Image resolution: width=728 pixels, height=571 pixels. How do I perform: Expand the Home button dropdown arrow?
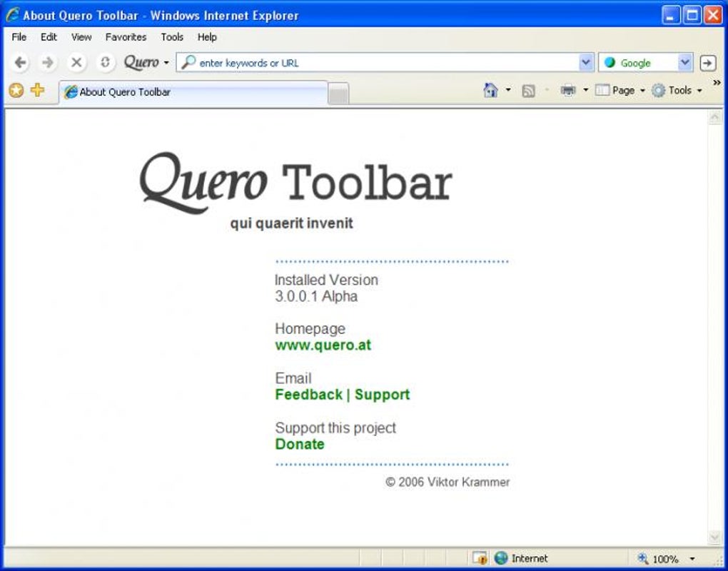point(508,90)
